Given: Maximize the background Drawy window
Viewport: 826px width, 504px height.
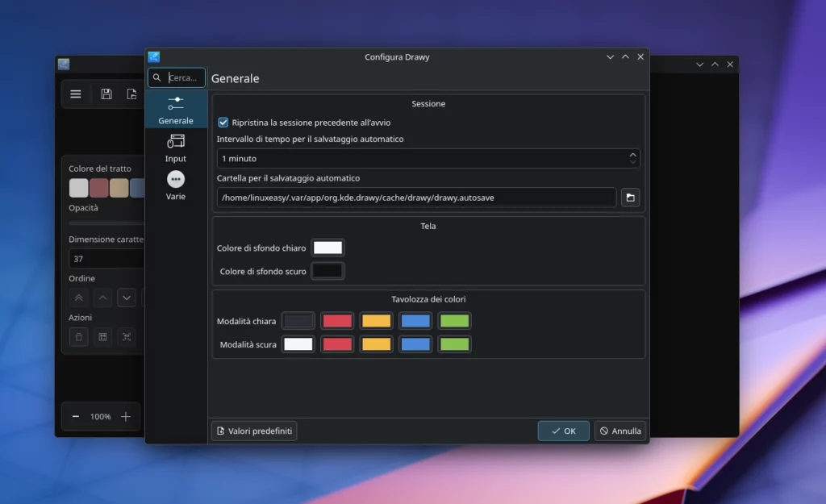Looking at the screenshot, I should click(x=715, y=65).
